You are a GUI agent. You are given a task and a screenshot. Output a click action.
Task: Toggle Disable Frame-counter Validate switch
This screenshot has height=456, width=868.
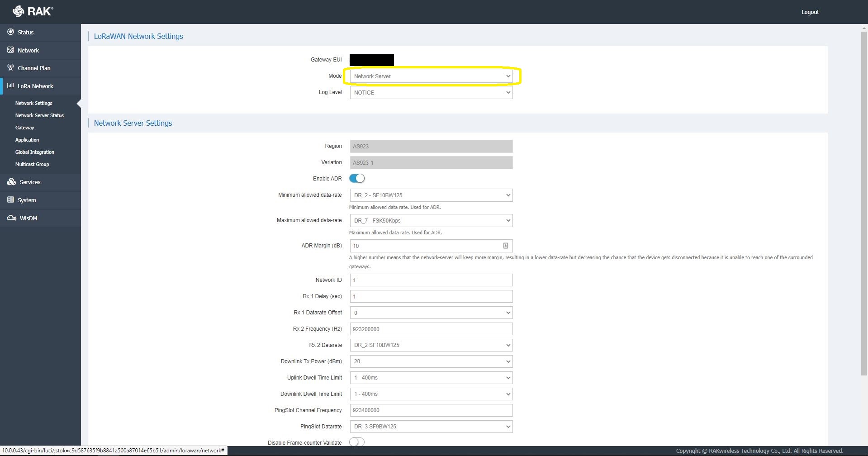tap(357, 442)
